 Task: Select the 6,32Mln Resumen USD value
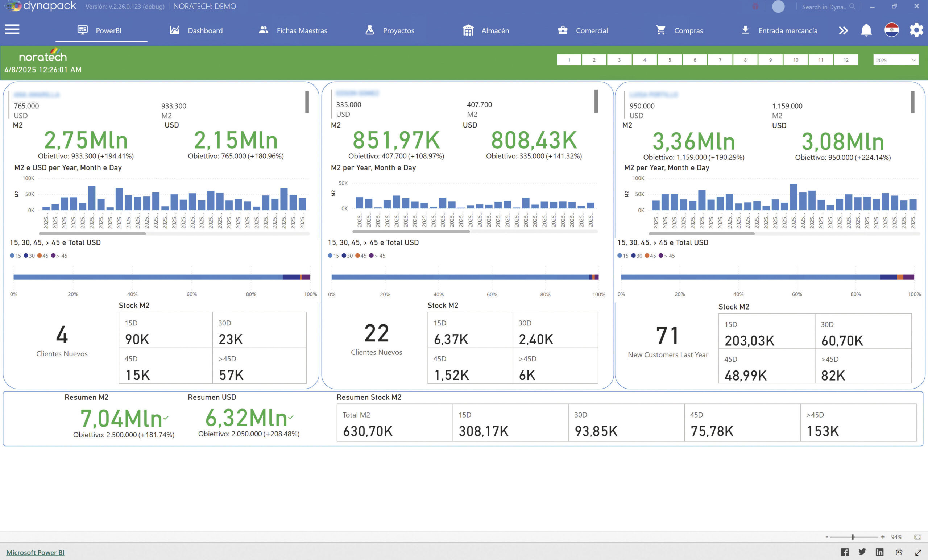point(246,418)
